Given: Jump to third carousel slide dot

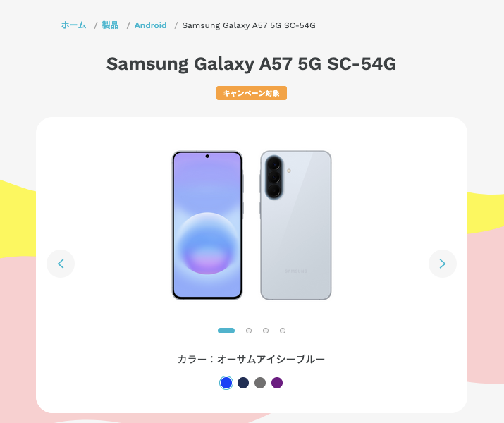Looking at the screenshot, I should tap(266, 331).
